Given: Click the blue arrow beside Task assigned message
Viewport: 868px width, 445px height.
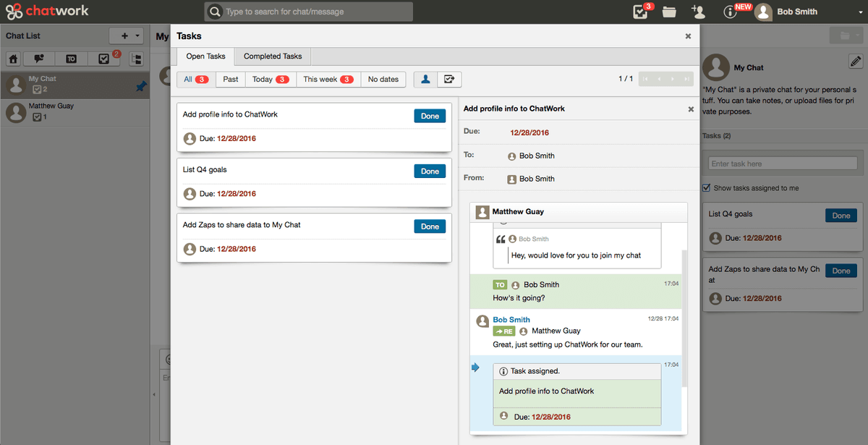Looking at the screenshot, I should (475, 368).
